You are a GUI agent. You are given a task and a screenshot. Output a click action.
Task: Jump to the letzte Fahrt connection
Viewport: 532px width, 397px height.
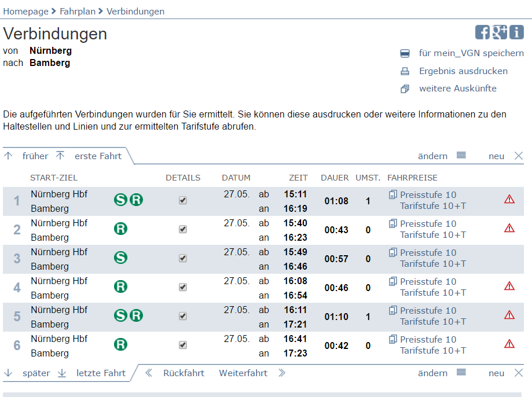pyautogui.click(x=100, y=373)
